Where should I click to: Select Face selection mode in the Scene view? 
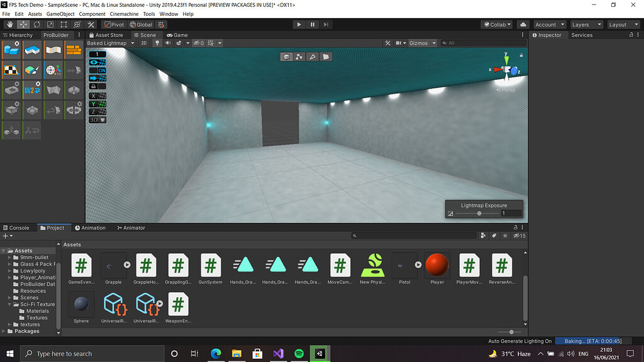coord(326,56)
